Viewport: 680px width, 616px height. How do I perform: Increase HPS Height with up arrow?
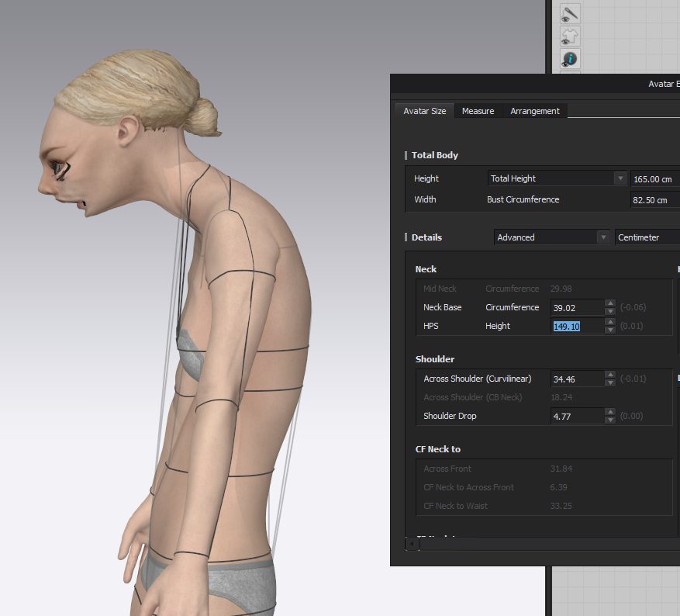click(610, 322)
